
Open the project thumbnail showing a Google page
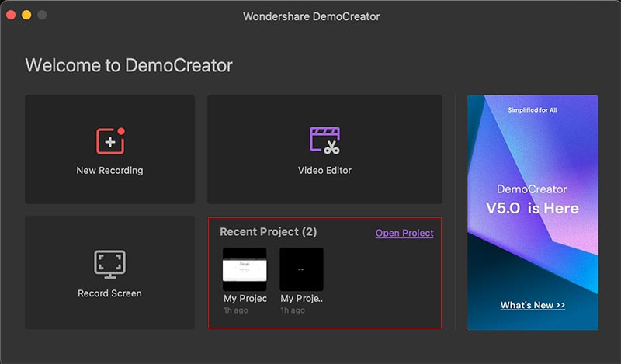(x=245, y=269)
